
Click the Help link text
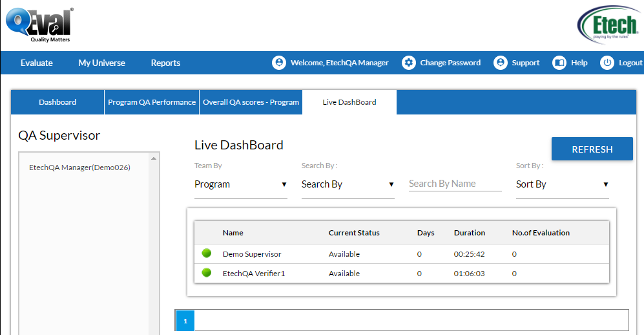[x=579, y=63]
